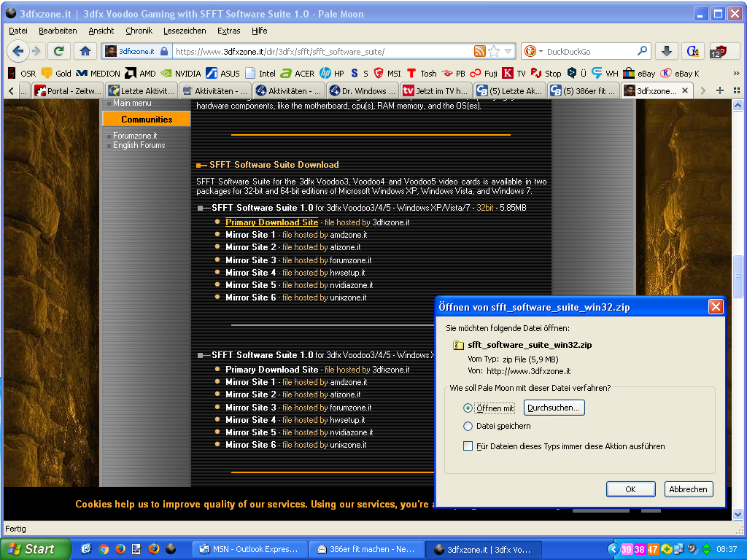Select the 'Datei speichern' radio option
This screenshot has width=747, height=560.
coord(468,426)
